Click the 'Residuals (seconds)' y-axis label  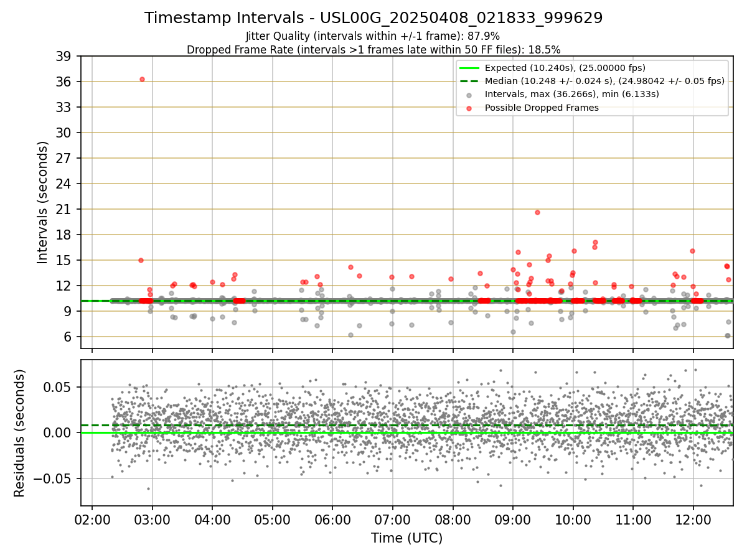20,433
